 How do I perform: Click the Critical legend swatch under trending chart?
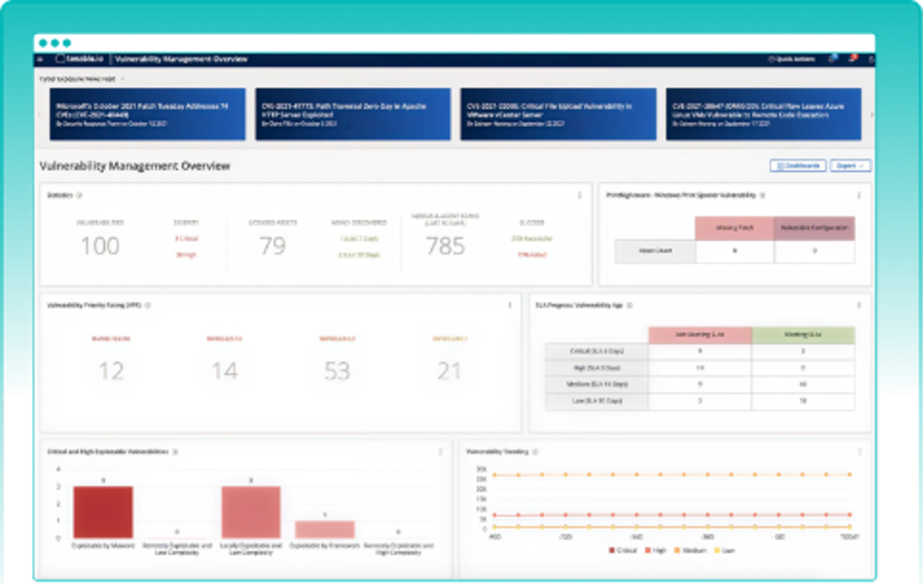pos(610,550)
